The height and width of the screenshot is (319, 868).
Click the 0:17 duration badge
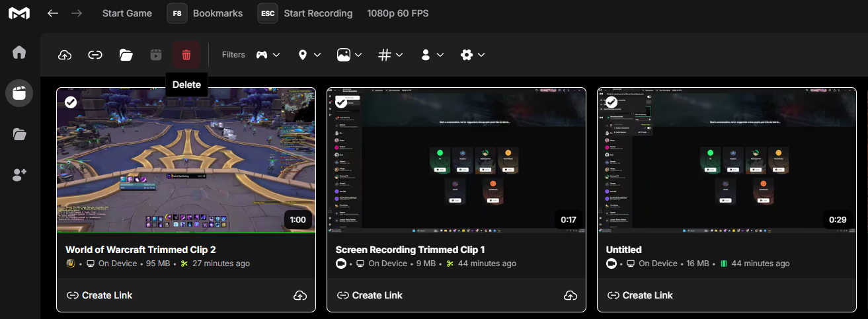(x=568, y=219)
